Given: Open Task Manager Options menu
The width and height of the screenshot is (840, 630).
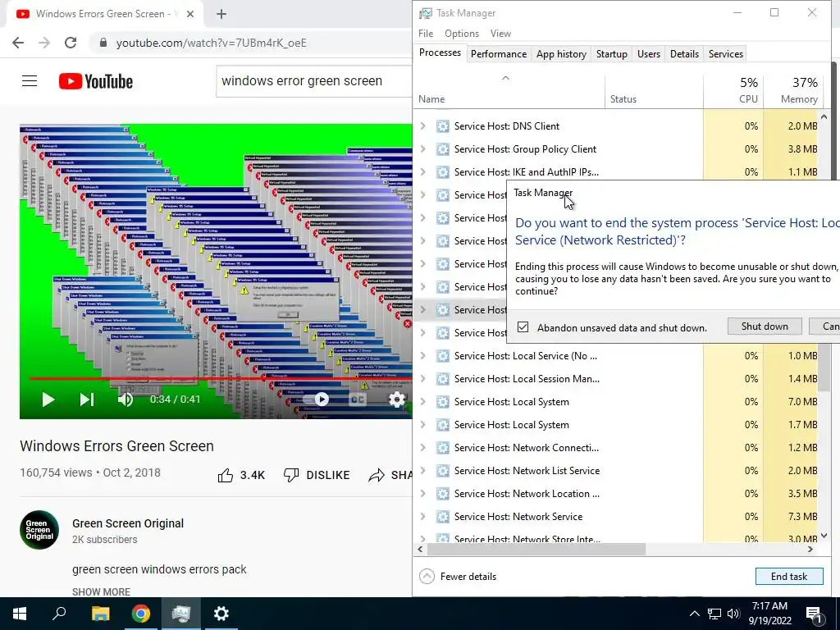Looking at the screenshot, I should pyautogui.click(x=462, y=33).
